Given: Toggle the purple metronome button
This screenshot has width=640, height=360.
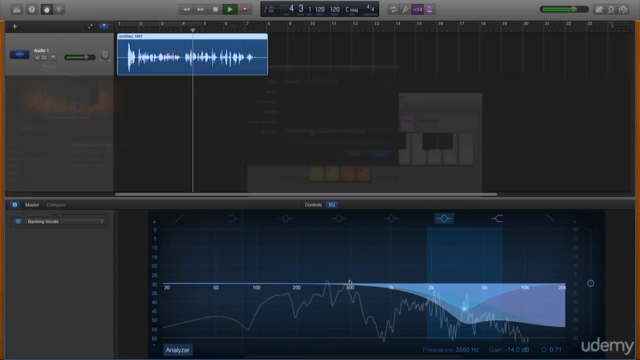Looking at the screenshot, I should click(x=430, y=9).
